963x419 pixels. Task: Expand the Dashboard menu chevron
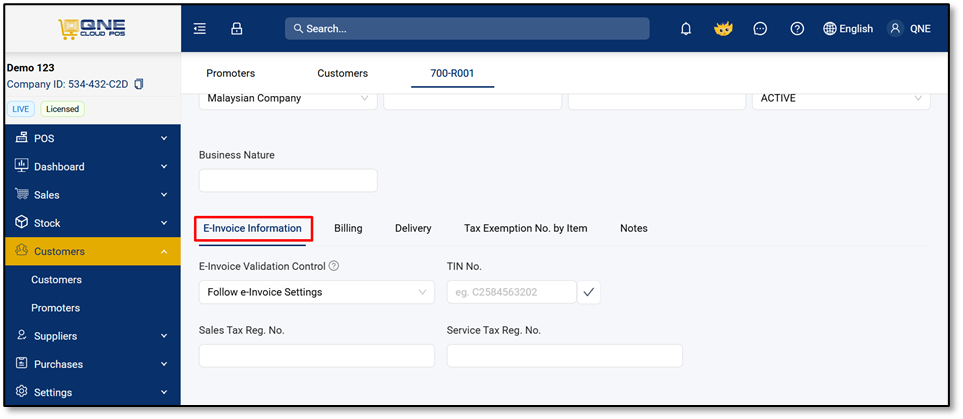(164, 166)
